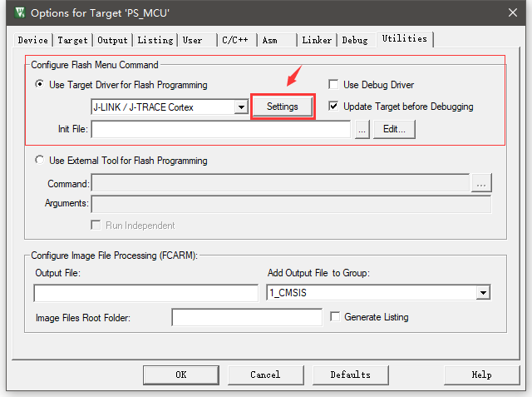
Task: Click inside the Init File field
Action: [x=221, y=129]
